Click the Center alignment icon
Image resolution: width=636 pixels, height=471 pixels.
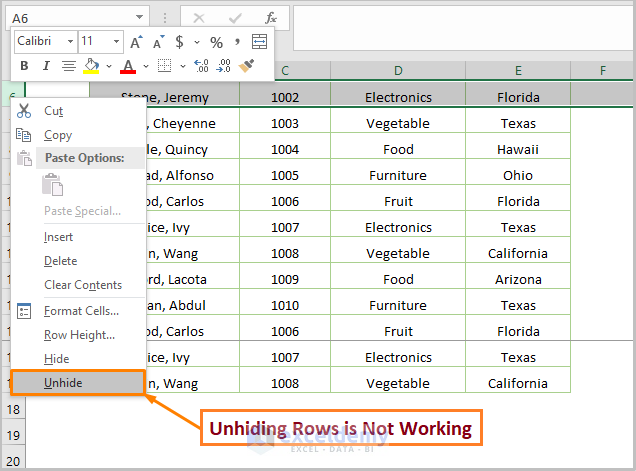click(x=69, y=66)
